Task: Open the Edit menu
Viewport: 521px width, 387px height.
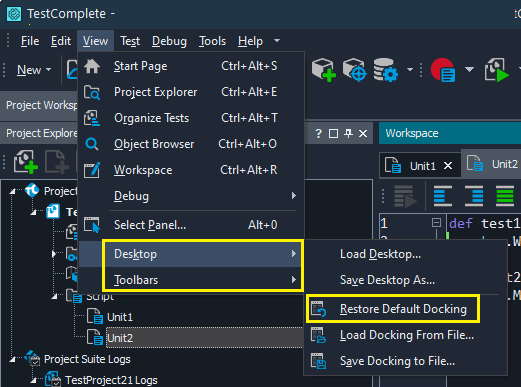Action: pyautogui.click(x=61, y=41)
